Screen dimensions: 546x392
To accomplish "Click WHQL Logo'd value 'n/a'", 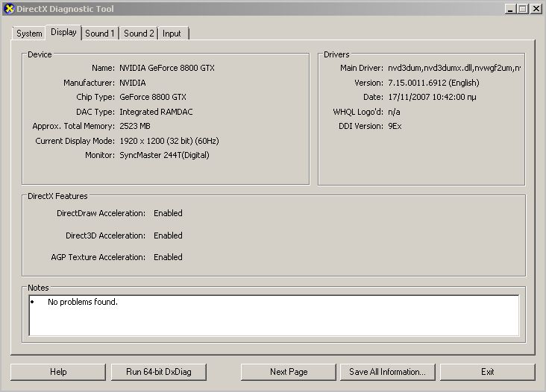I will tap(394, 112).
